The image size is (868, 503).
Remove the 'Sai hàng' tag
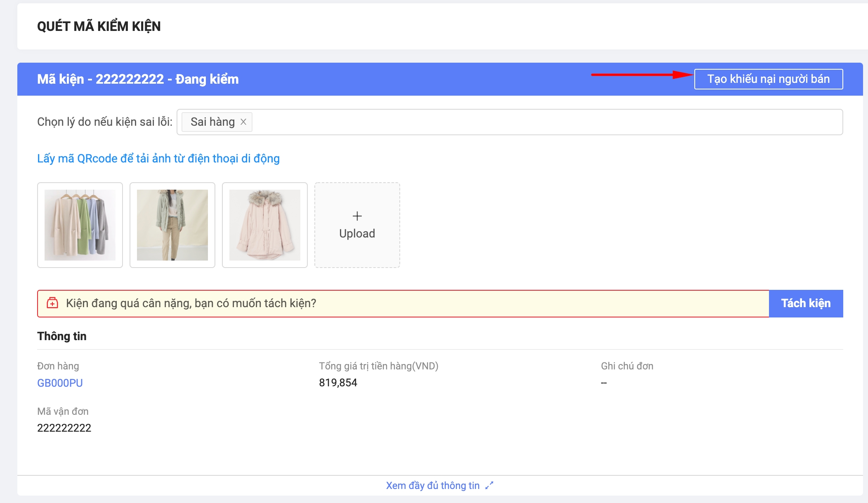tap(243, 122)
